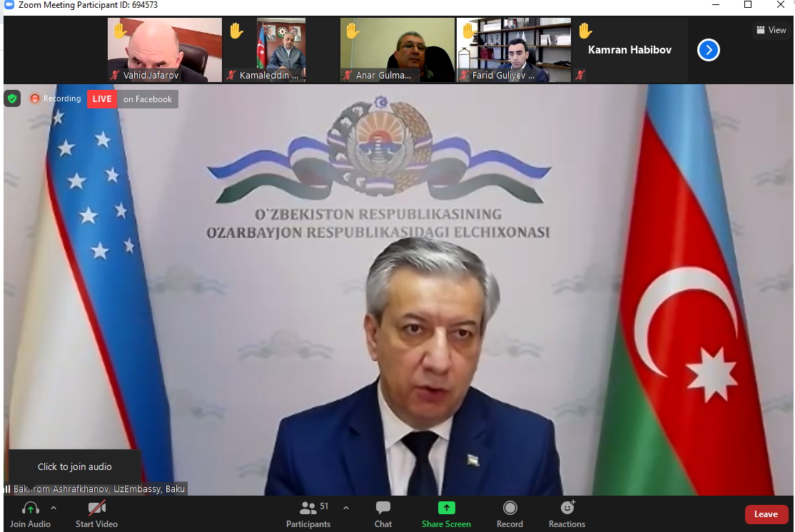This screenshot has width=795, height=532.
Task: Toggle Start Video camera on
Action: (x=96, y=513)
